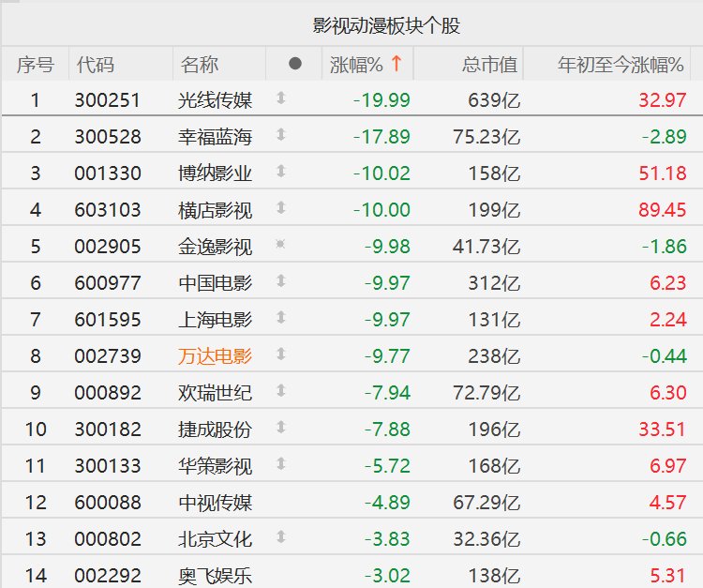
Task: Click stock code 001330
Action: tap(108, 173)
